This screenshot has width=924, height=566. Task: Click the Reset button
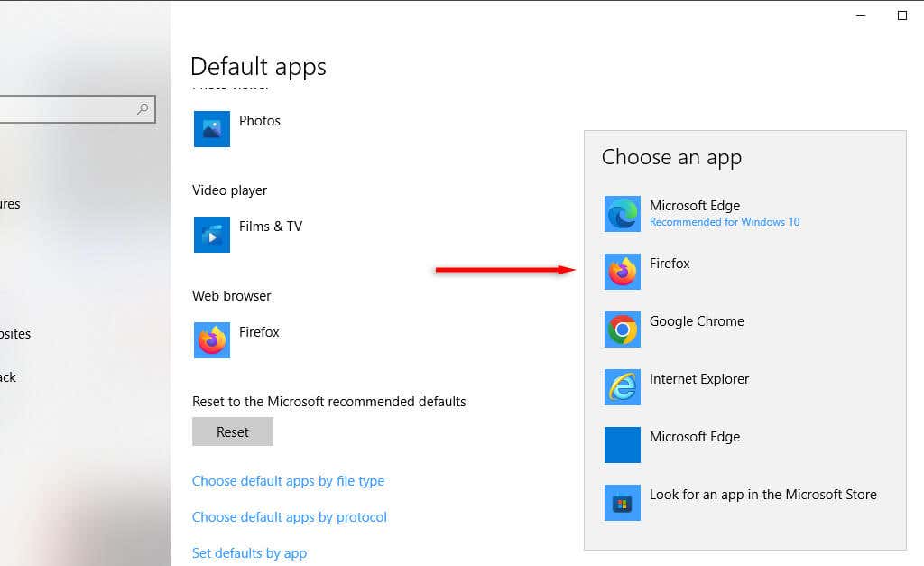233,431
